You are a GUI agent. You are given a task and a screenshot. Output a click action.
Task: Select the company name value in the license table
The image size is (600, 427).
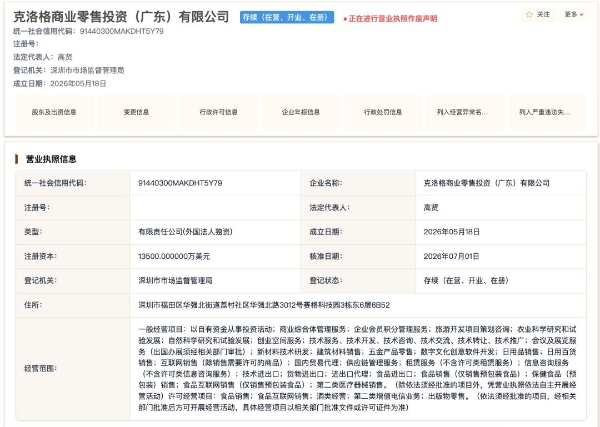[x=486, y=183]
